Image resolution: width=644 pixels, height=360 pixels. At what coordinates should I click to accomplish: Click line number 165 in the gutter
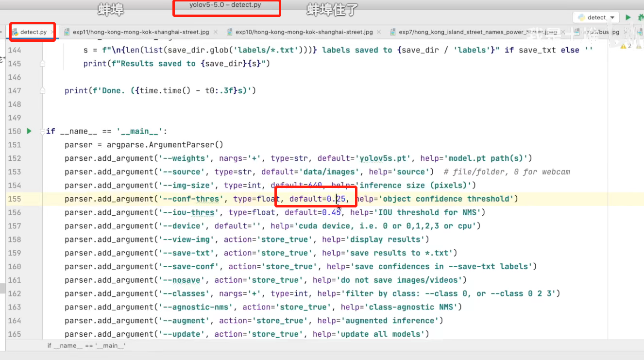[14, 334]
